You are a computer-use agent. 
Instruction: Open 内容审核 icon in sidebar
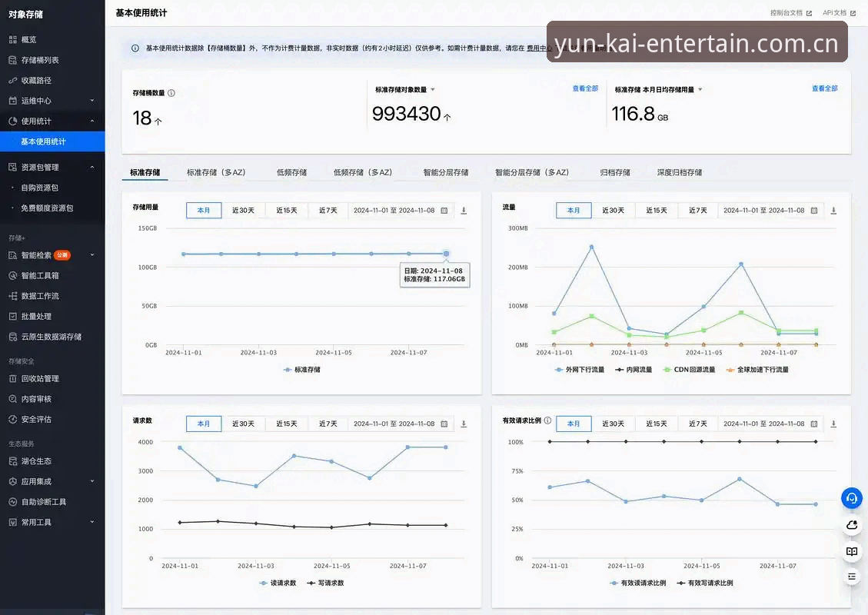tap(13, 399)
